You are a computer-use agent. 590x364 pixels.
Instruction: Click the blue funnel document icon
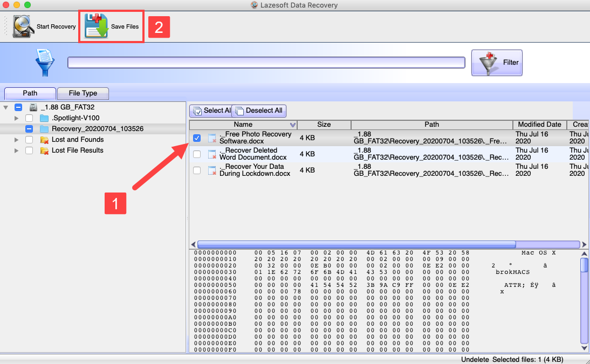[x=45, y=62]
